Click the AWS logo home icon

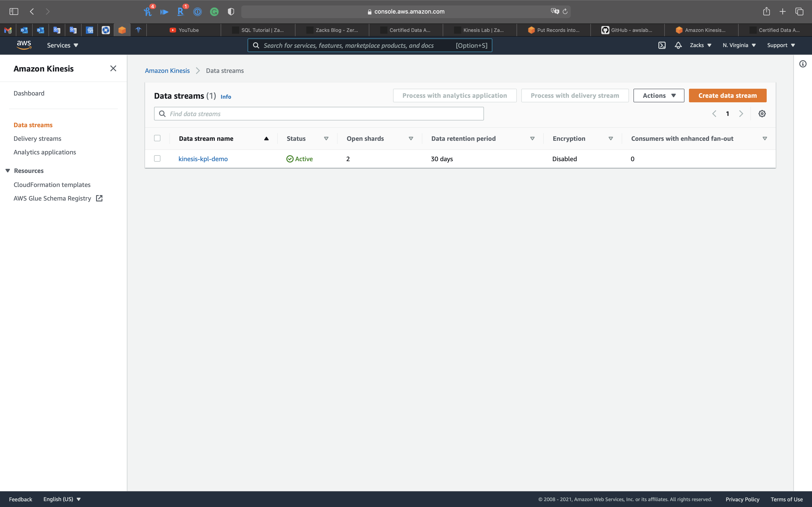24,45
